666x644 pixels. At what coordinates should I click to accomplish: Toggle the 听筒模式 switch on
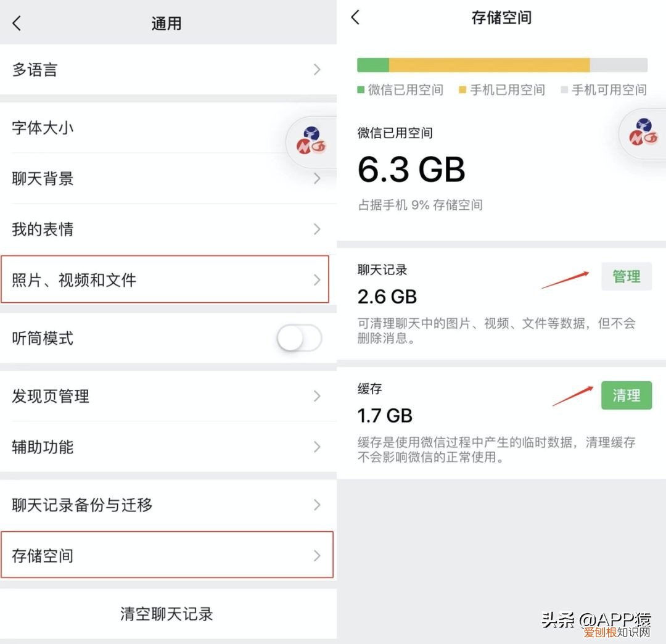pyautogui.click(x=298, y=338)
